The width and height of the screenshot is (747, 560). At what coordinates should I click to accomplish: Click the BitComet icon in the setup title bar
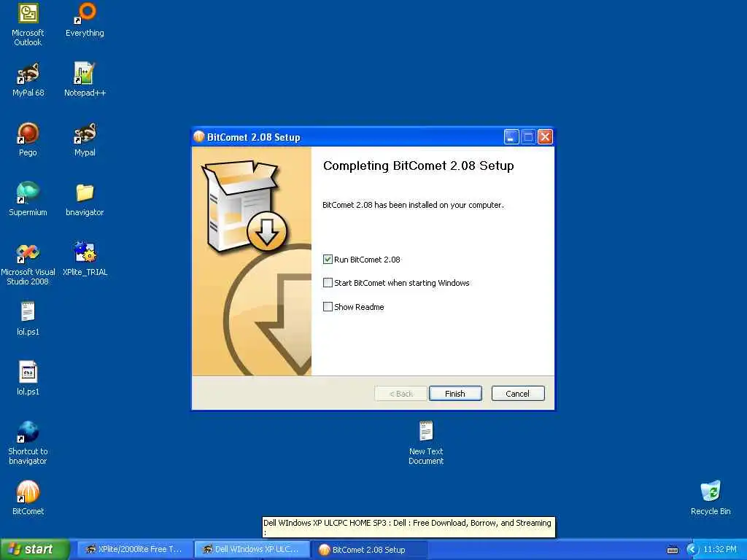[x=198, y=137]
